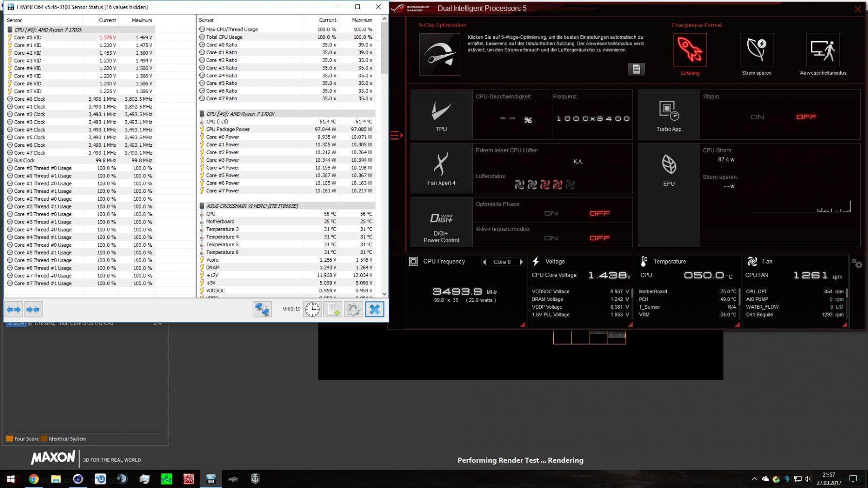Select the CPU Package Power row
868x488 pixels.
(x=286, y=129)
